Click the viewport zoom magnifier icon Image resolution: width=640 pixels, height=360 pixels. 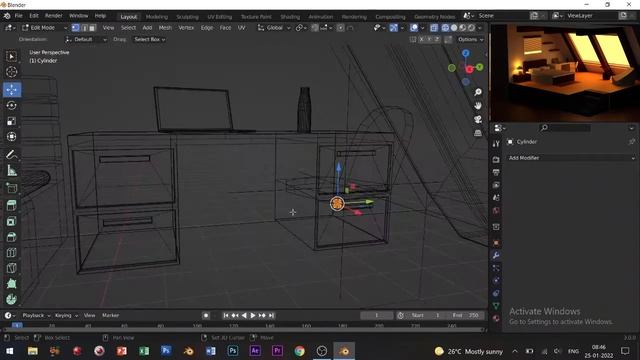[x=478, y=92]
